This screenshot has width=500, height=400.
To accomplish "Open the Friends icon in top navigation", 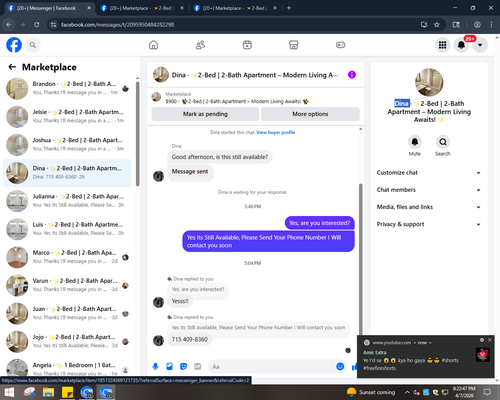I will [x=200, y=45].
